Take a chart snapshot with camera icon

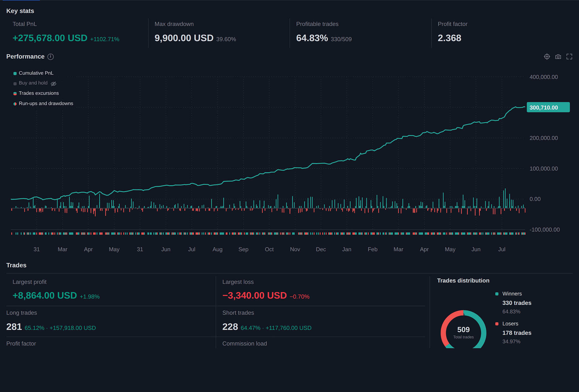[558, 57]
